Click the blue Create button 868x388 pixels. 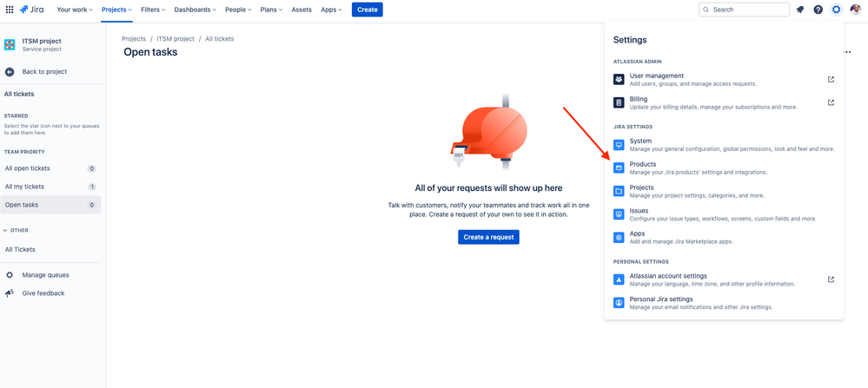click(x=367, y=10)
